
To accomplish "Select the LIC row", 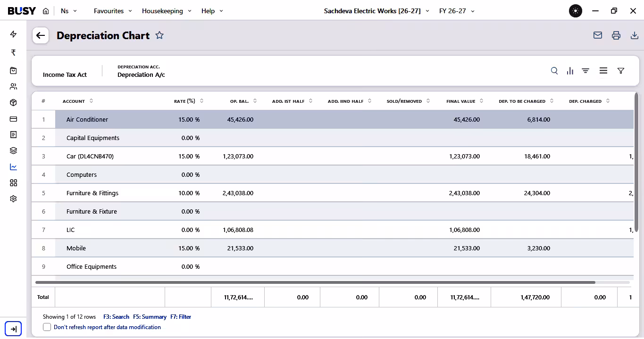I will (x=333, y=230).
